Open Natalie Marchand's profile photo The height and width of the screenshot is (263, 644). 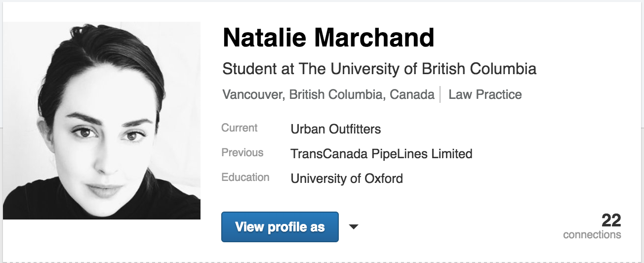pos(102,120)
